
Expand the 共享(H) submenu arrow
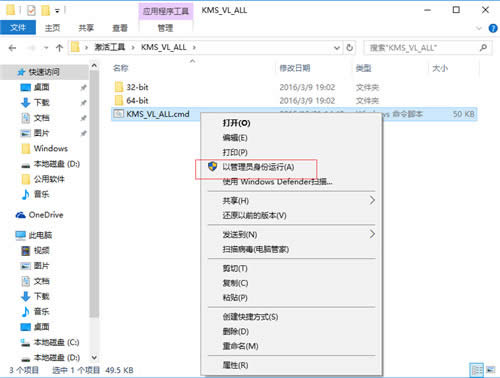(372, 200)
